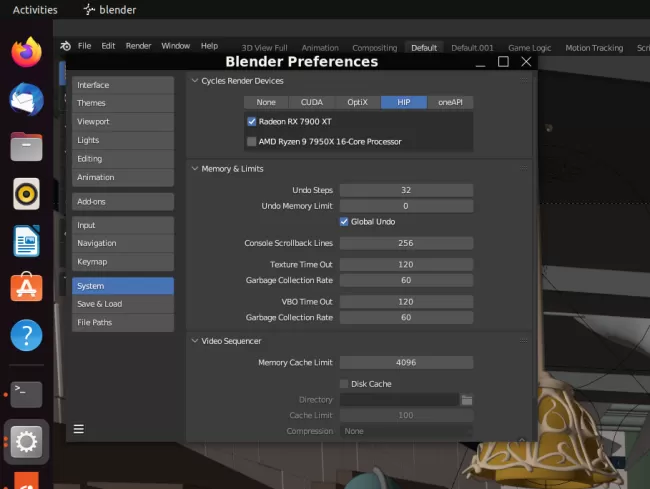
Task: Open LibreOffice Writer from the dock
Action: click(26, 241)
